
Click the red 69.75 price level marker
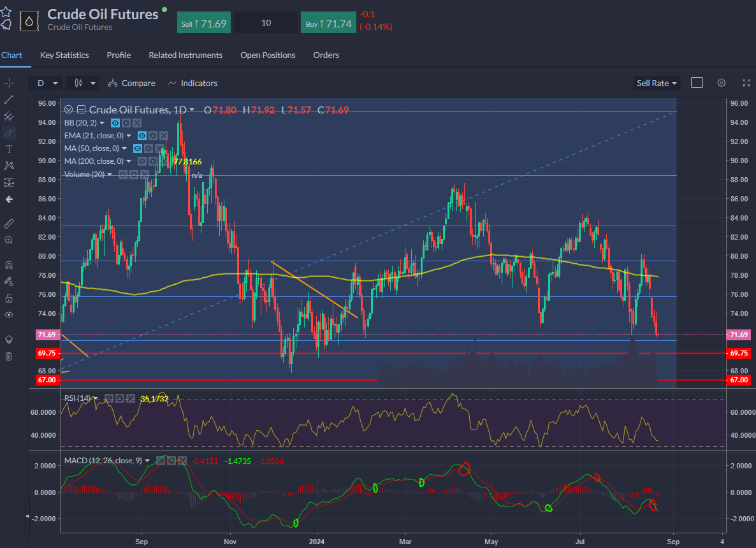739,353
